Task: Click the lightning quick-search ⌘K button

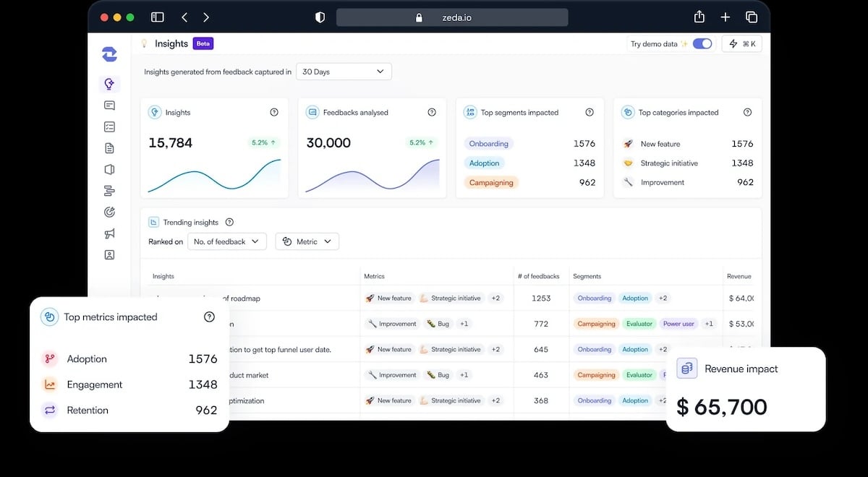Action: (741, 43)
